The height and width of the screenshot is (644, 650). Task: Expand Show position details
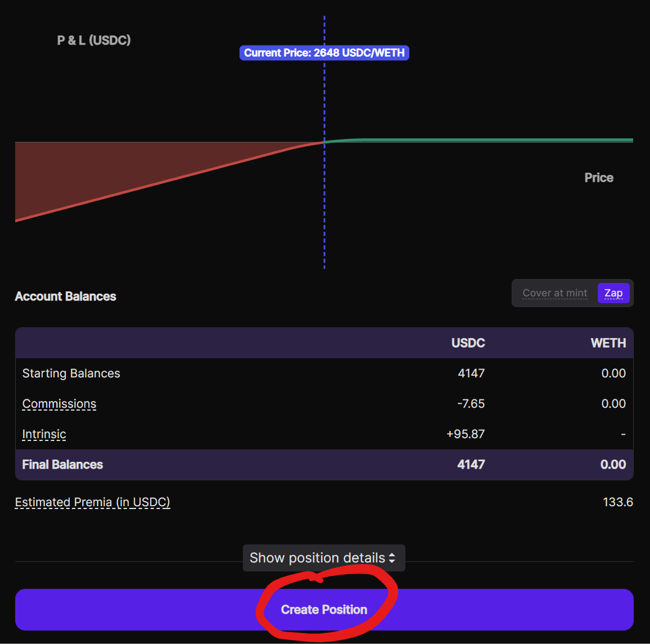(x=317, y=558)
